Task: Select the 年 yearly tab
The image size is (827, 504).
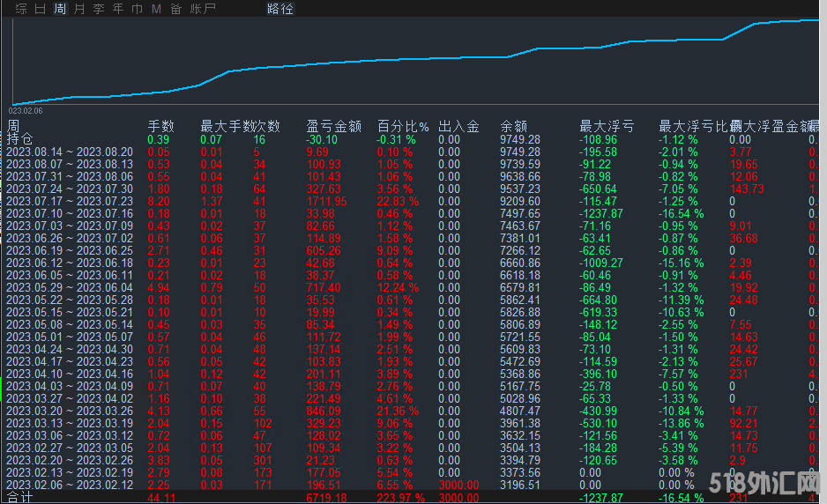Action: [118, 9]
